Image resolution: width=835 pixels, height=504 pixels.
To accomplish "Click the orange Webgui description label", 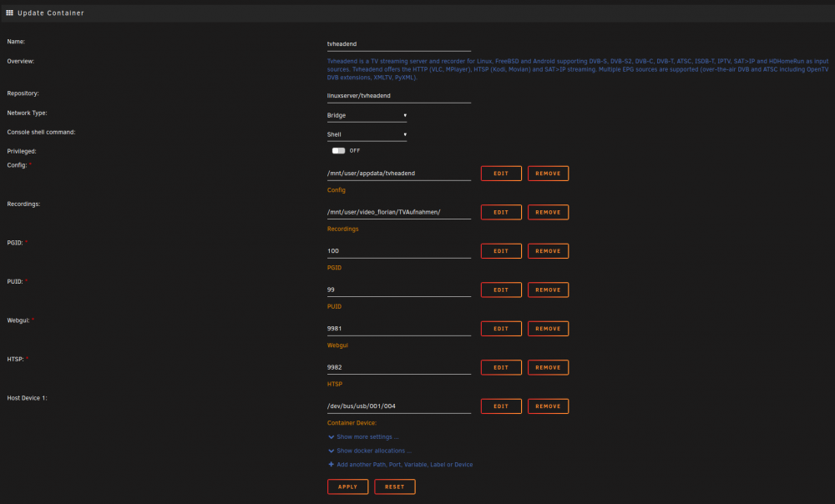I will pyautogui.click(x=337, y=345).
